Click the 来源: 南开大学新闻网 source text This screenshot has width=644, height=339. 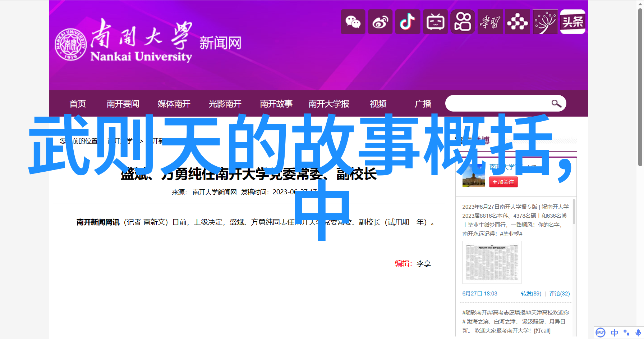tap(204, 192)
